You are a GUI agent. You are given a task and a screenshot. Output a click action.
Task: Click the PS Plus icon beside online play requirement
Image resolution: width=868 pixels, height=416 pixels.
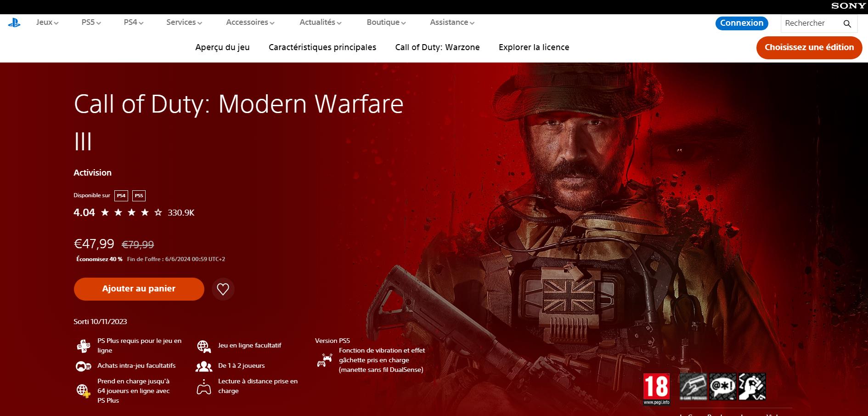pyautogui.click(x=83, y=345)
